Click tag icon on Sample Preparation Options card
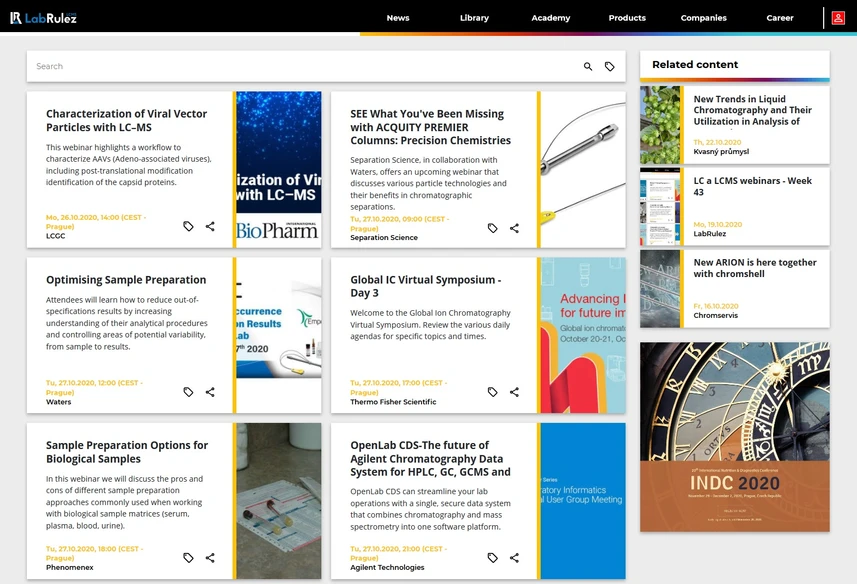 click(188, 558)
